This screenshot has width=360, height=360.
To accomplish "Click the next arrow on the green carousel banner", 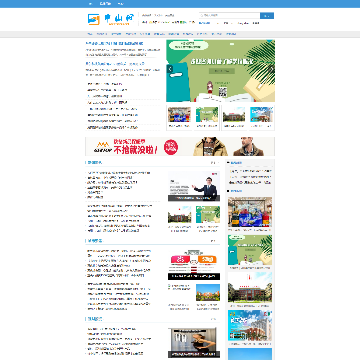I will (272, 69).
